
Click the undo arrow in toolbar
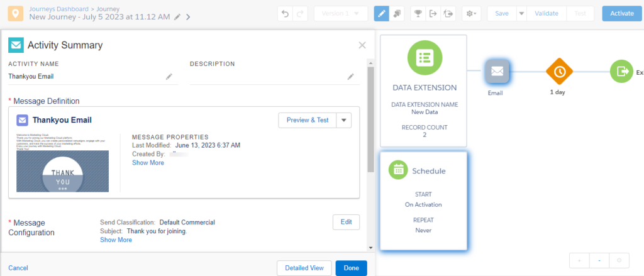286,13
